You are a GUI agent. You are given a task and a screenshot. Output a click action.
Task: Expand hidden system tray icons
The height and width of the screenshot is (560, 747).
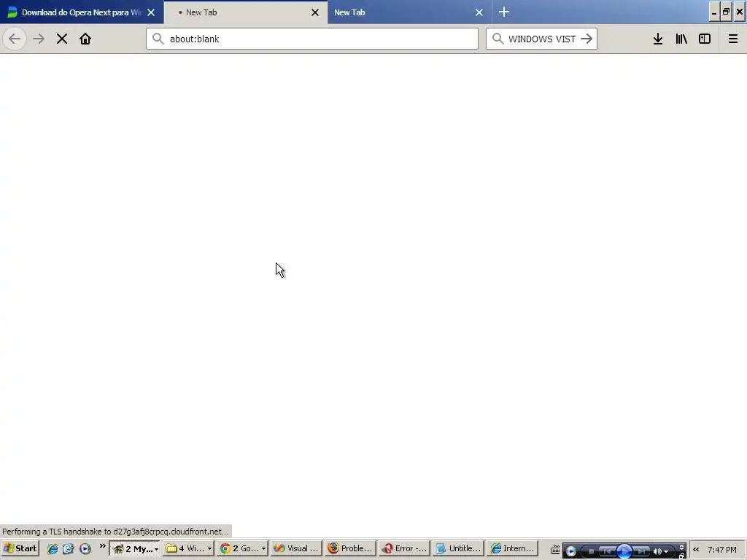click(x=696, y=549)
